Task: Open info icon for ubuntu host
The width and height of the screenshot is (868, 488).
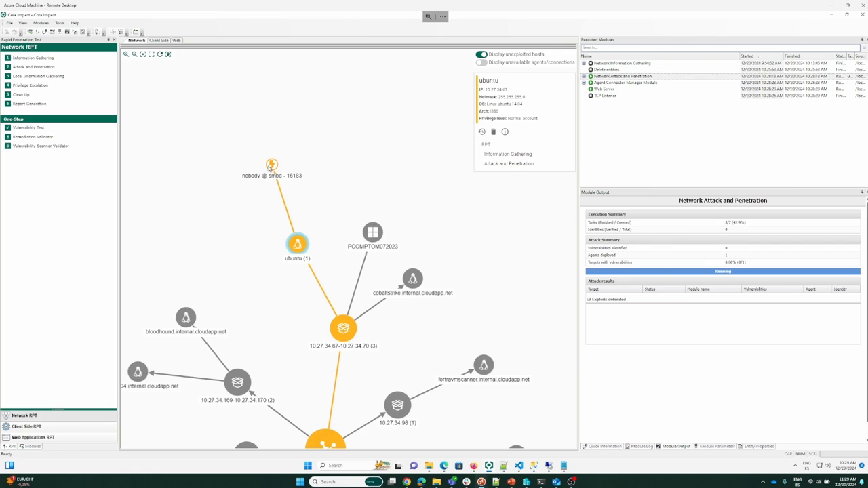Action: coord(505,131)
